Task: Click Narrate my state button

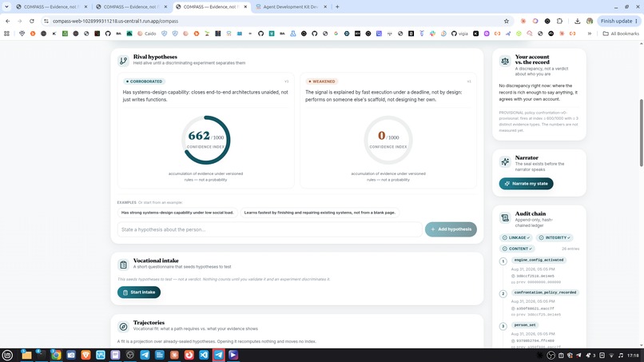Action: (526, 184)
